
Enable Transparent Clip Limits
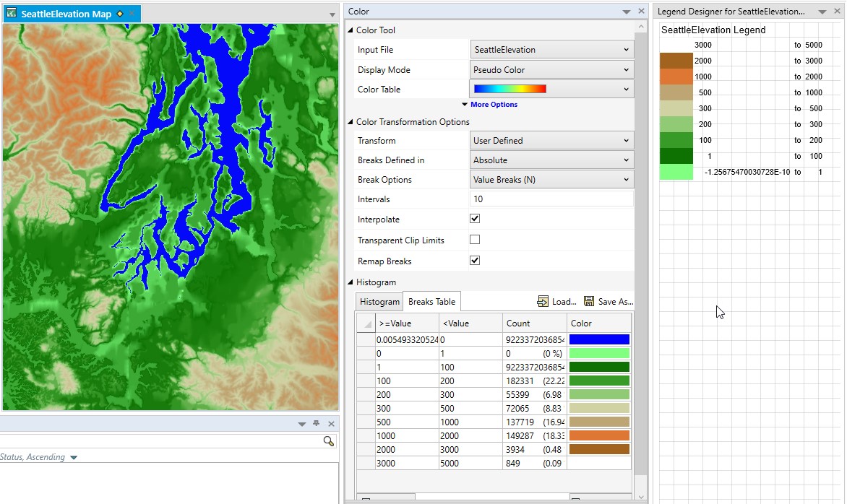coord(475,240)
